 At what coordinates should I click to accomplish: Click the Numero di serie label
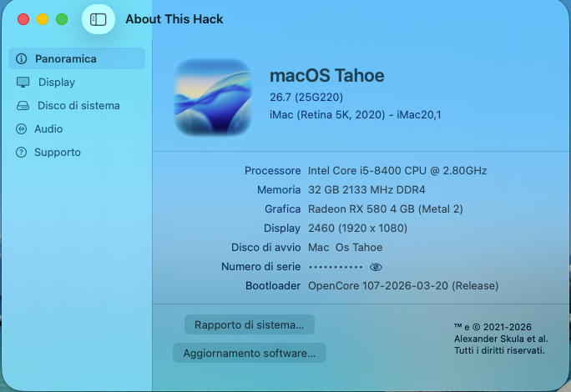pyautogui.click(x=260, y=267)
